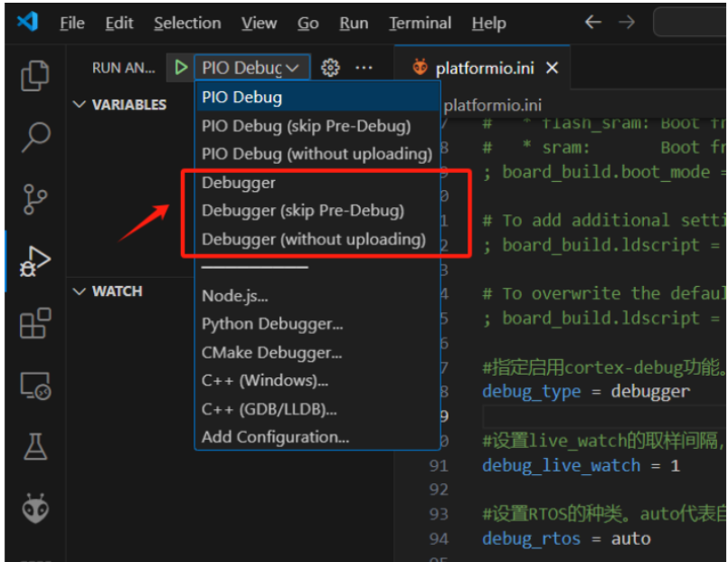Click the '# To overwrite the' comment line
The width and height of the screenshot is (728, 562).
[x=604, y=293]
